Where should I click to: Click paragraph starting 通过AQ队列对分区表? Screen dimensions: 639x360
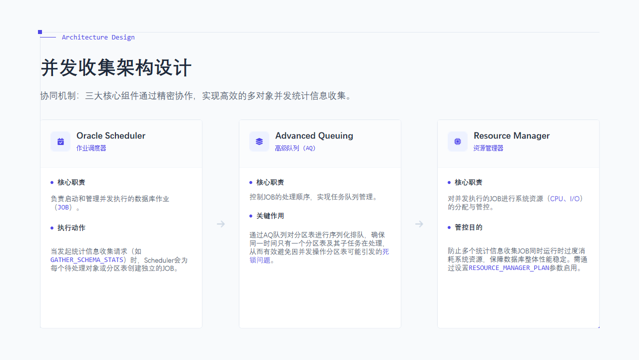tap(319, 247)
